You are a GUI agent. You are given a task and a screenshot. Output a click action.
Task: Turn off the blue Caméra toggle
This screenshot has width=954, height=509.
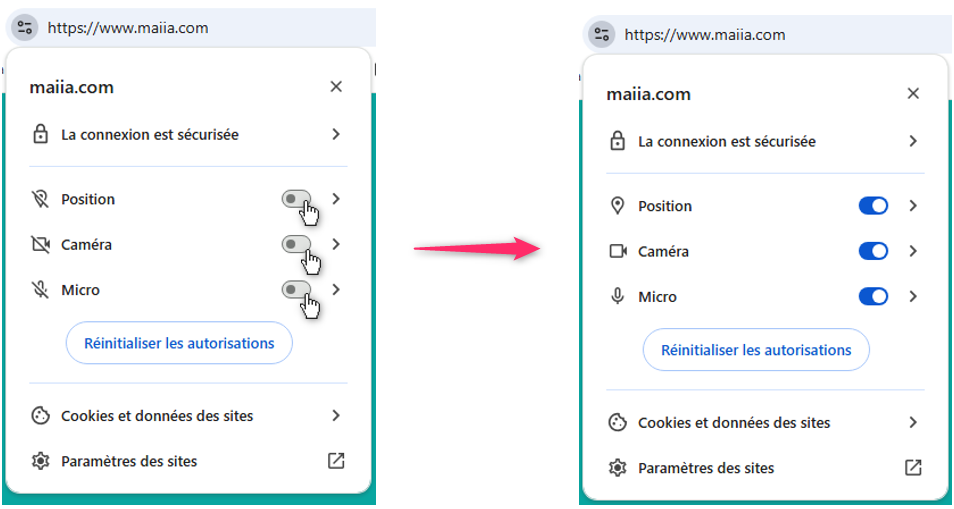tap(873, 251)
